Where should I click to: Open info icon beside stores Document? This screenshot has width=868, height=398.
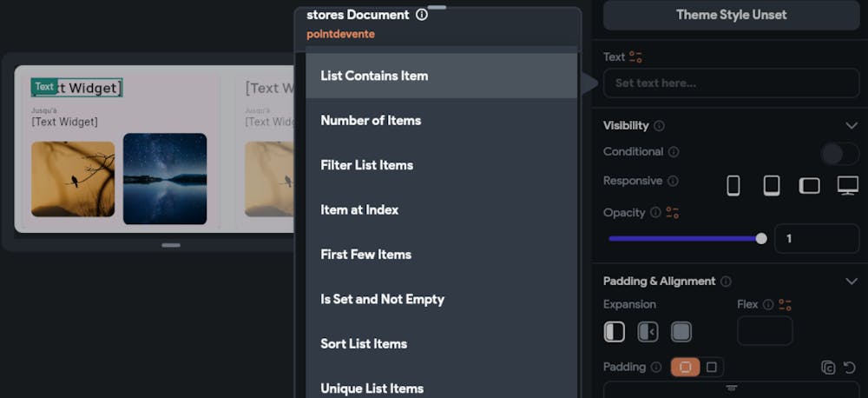[422, 15]
